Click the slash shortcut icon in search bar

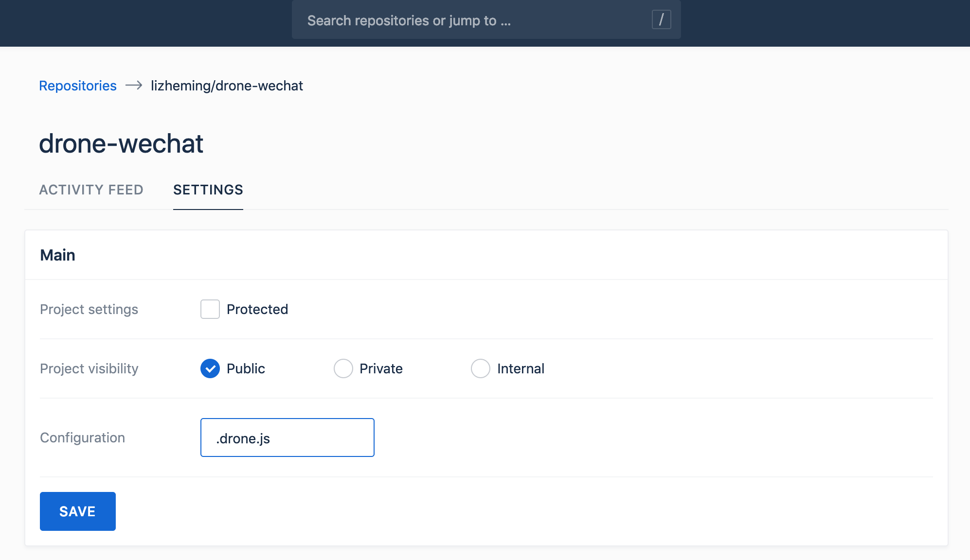coord(661,20)
